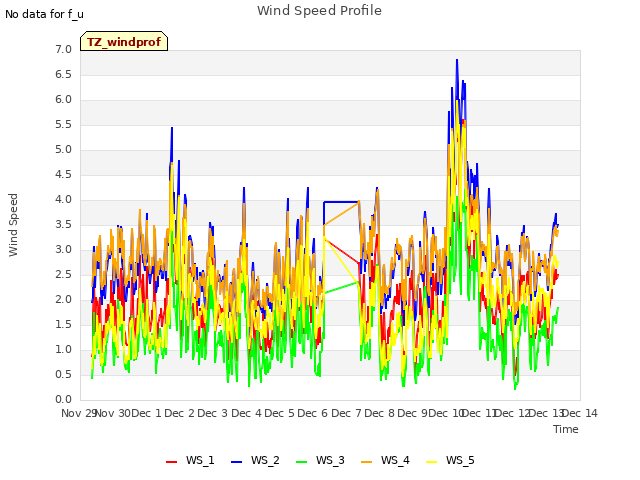Click the 7.0 y-axis tick label
This screenshot has height=480, width=640.
click(x=63, y=49)
